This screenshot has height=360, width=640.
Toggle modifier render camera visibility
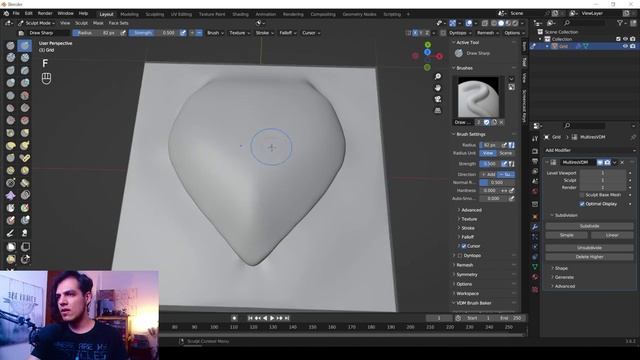(607, 162)
